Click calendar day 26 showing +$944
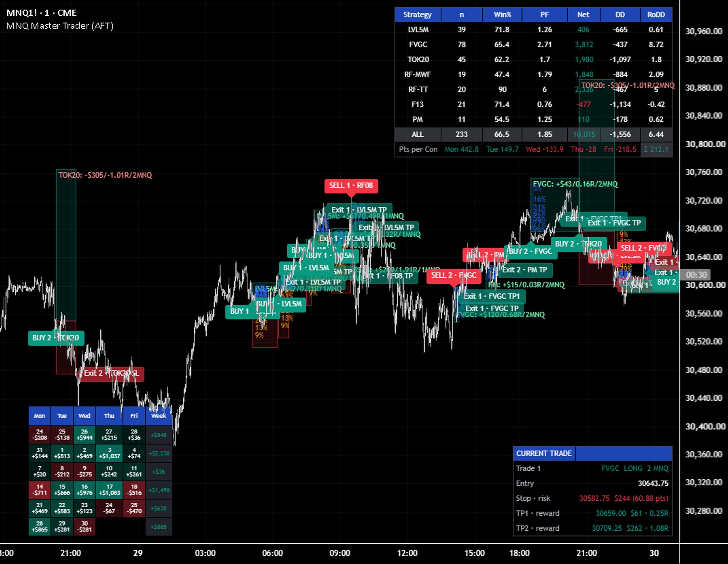Screen dimensions: 728x564 (85, 435)
